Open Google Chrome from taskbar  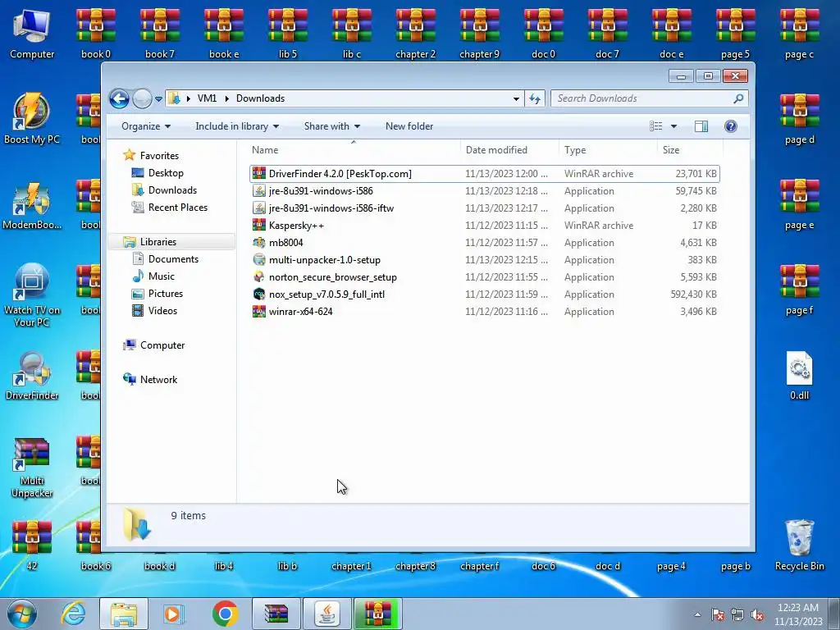pos(225,614)
